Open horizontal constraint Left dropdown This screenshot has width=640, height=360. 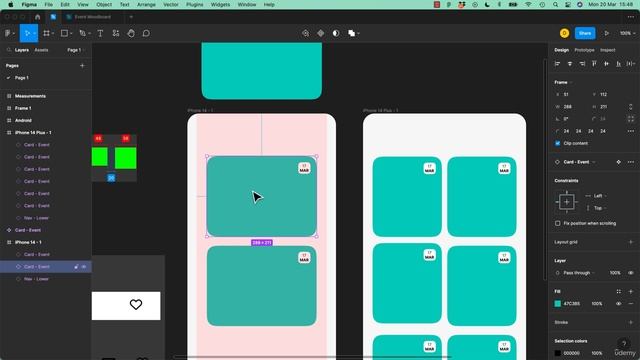coord(600,196)
